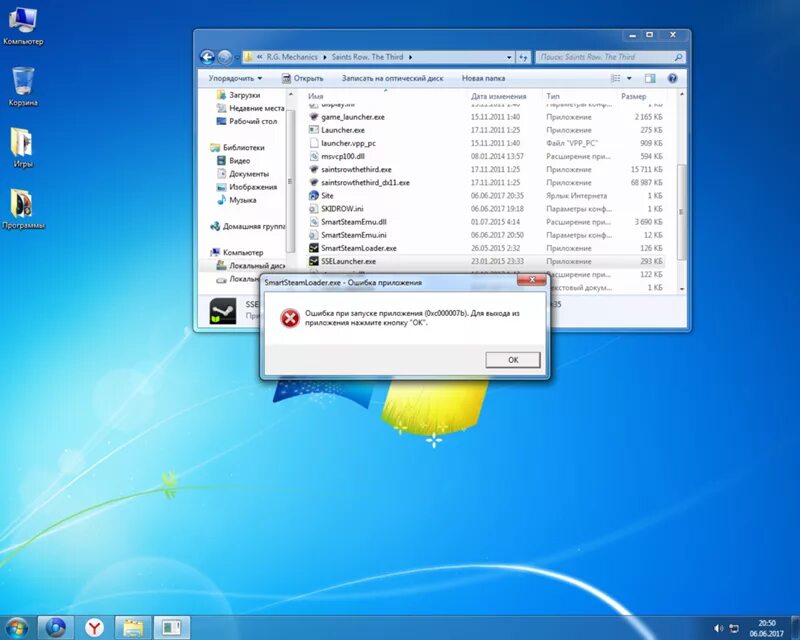Viewport: 800px width, 640px height.
Task: Open Документы library
Action: [x=248, y=174]
